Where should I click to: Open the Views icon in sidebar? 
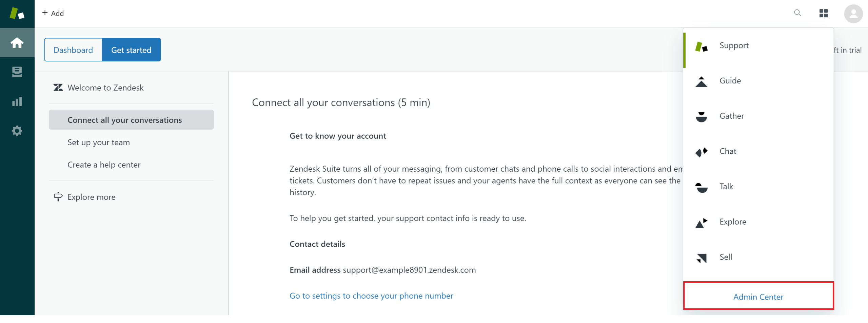pyautogui.click(x=17, y=72)
